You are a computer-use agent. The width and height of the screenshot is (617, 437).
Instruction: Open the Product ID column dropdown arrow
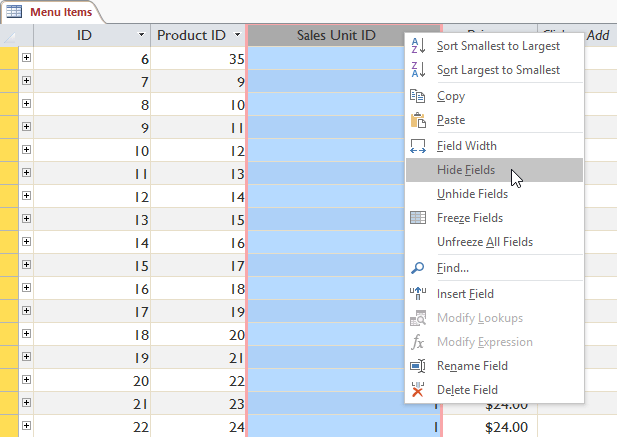[x=237, y=35]
